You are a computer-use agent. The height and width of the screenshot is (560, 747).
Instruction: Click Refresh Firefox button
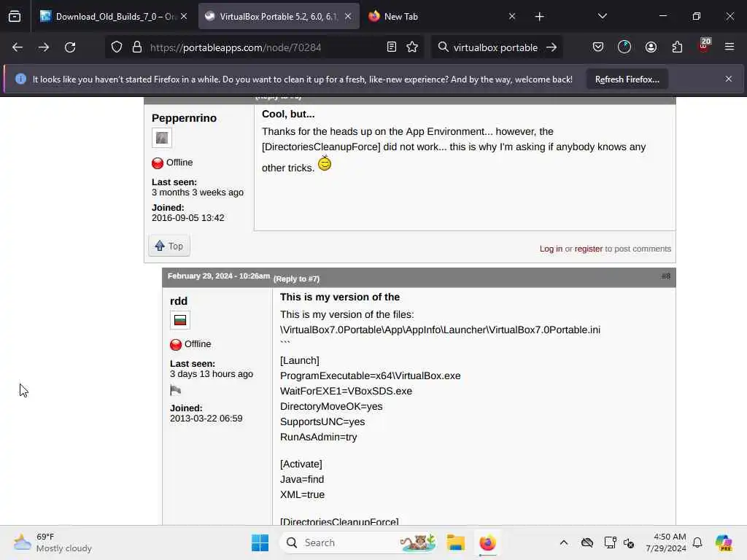tap(627, 79)
